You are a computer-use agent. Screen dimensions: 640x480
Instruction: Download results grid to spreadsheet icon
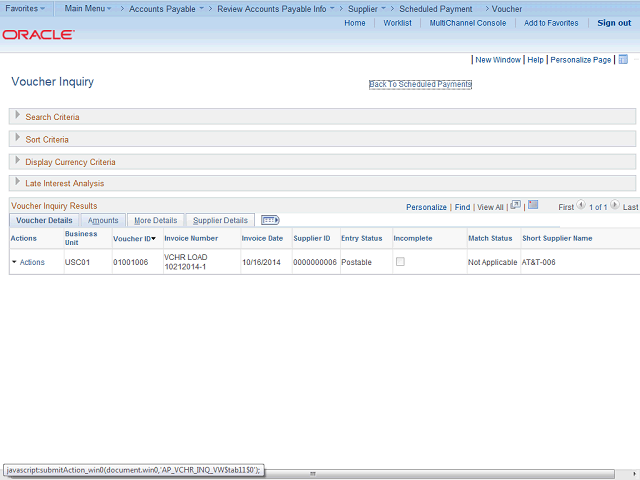[533, 205]
